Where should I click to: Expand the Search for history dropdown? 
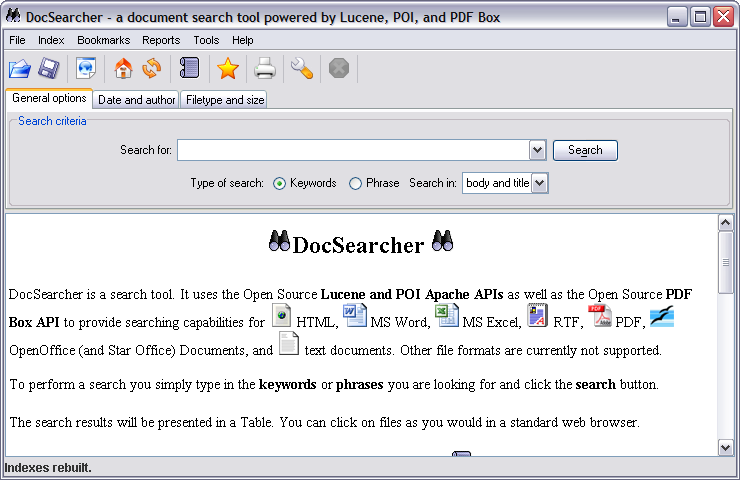537,150
